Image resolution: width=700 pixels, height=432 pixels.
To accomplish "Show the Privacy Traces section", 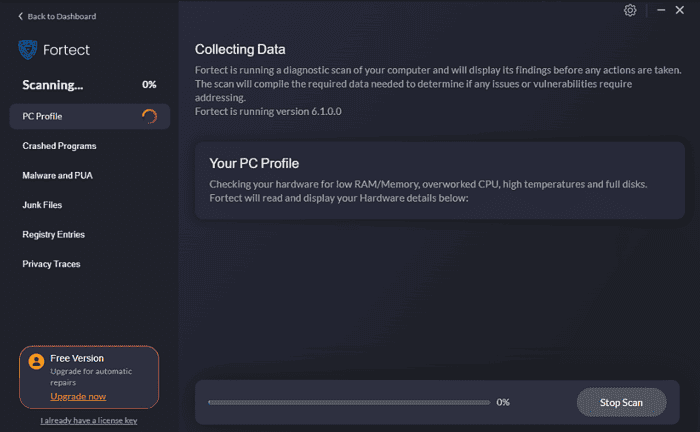I will click(51, 264).
